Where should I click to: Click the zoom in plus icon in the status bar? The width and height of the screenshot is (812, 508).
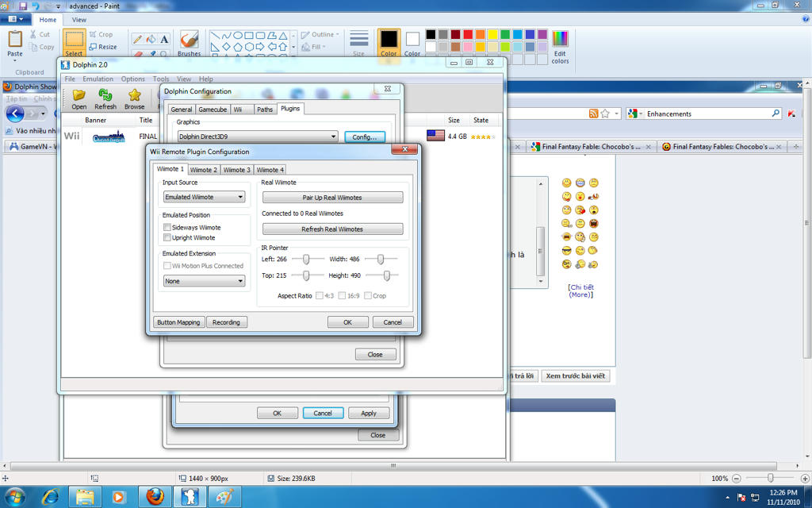[x=805, y=479]
